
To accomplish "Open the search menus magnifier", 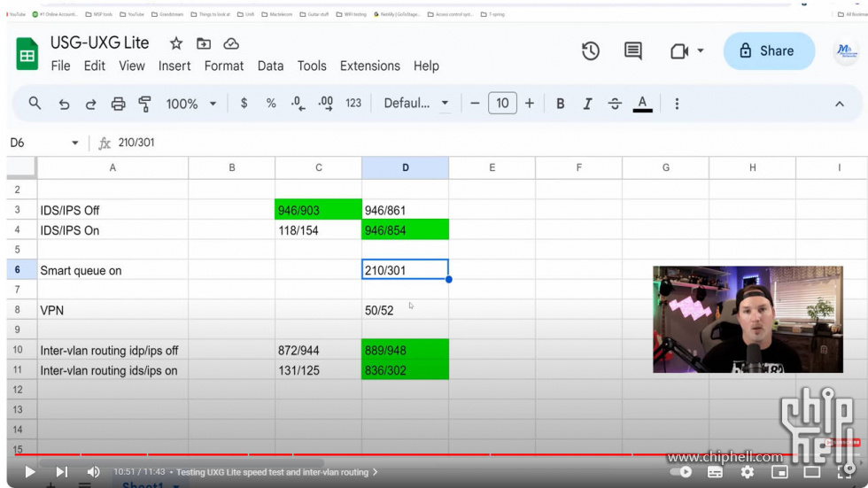I will pos(35,104).
